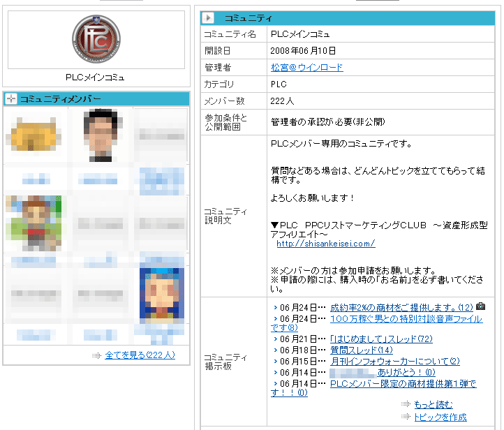
Task: Open admin profile 松宮@ウインロード
Action: pyautogui.click(x=307, y=68)
